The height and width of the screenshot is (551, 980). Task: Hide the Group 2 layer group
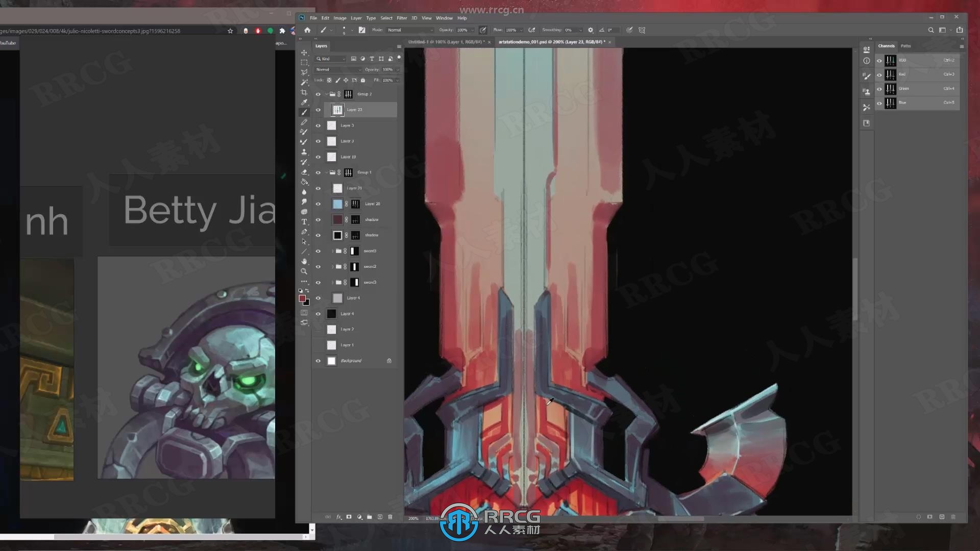318,94
